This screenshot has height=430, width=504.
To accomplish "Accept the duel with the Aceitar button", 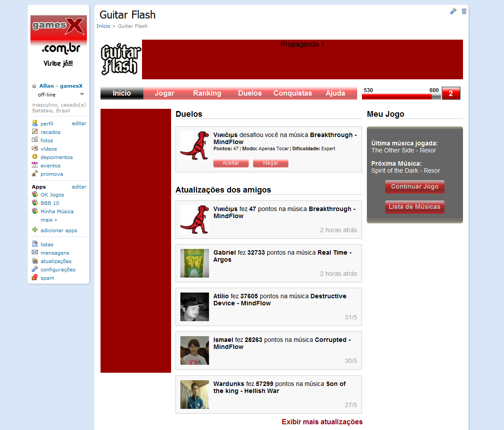I will 231,163.
